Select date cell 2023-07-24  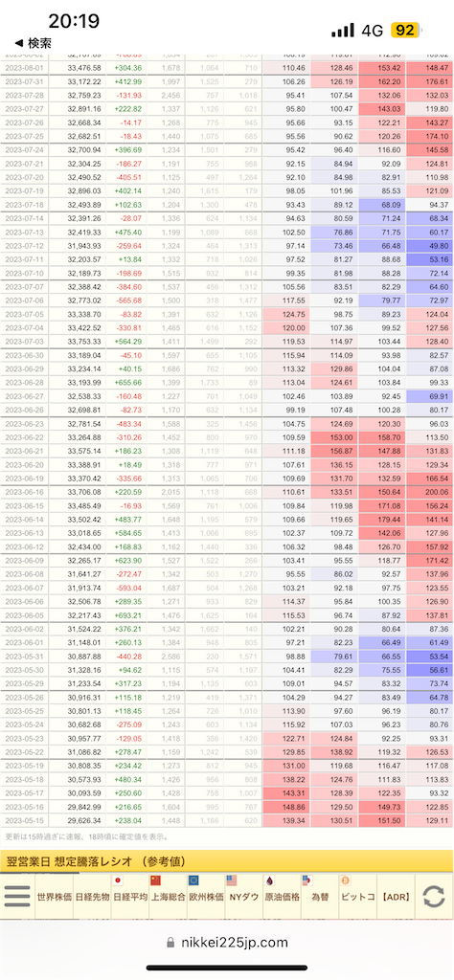(x=23, y=150)
